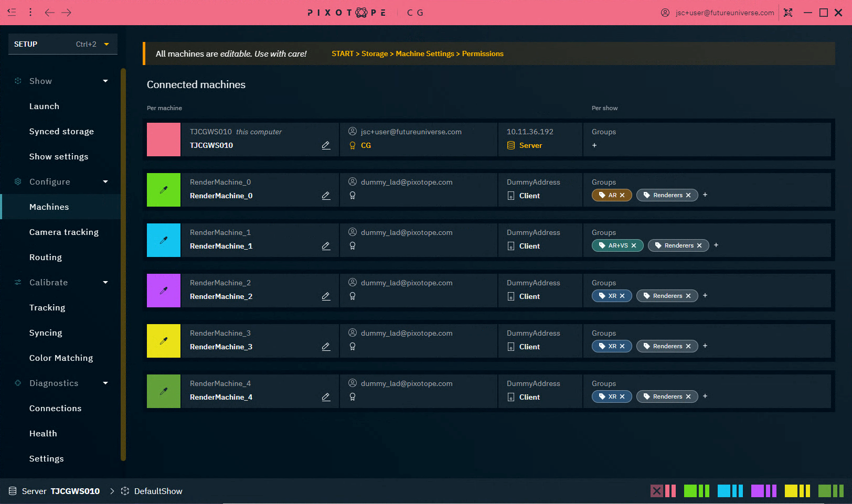This screenshot has height=504, width=852.
Task: Collapse the left sidebar with the indent icon
Action: (x=12, y=12)
